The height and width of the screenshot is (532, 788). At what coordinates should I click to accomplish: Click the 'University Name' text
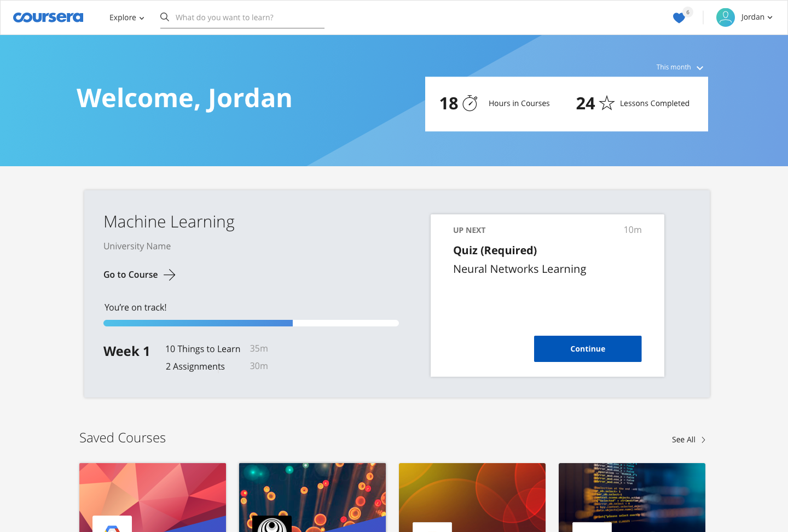click(137, 246)
